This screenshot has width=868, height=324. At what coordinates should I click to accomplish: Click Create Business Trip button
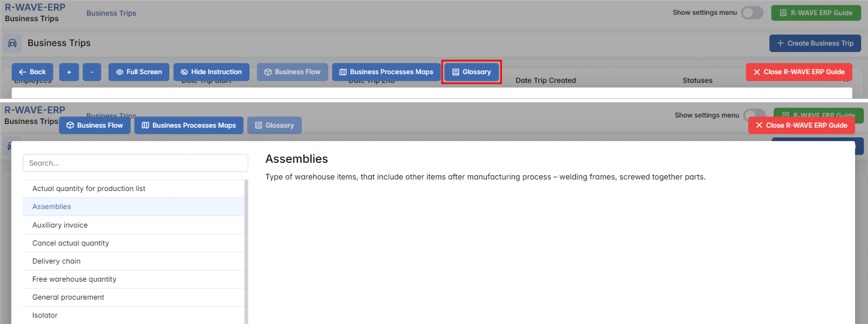(814, 43)
